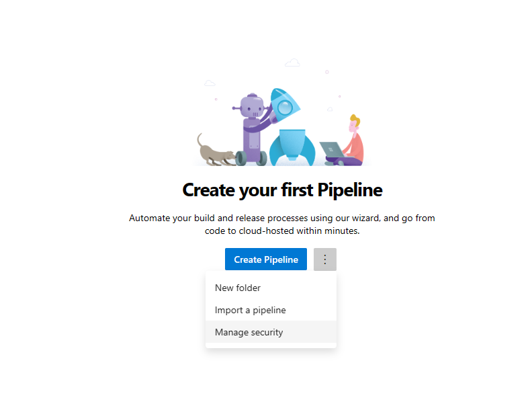Choose the Import a pipeline entry
532x408 pixels.
(250, 310)
